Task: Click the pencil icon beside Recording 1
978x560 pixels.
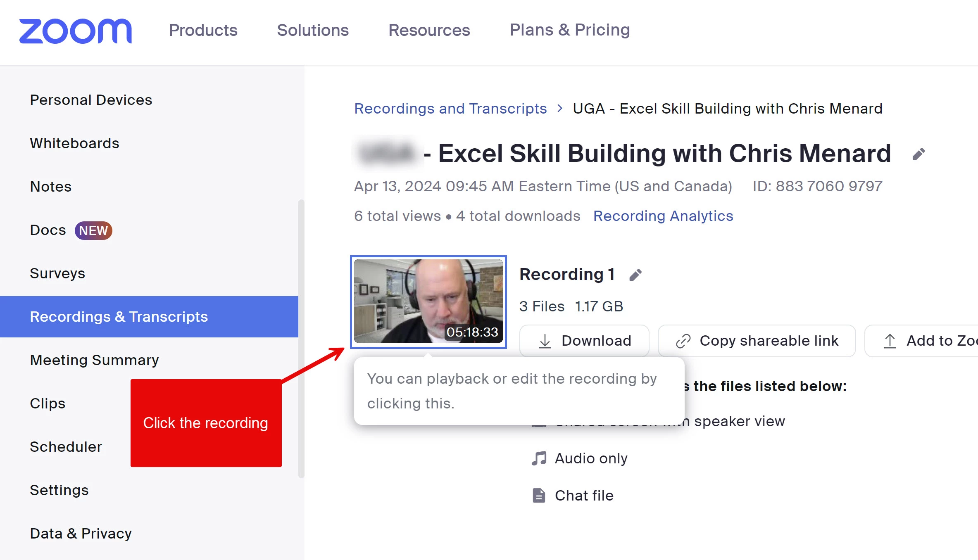Action: point(635,275)
